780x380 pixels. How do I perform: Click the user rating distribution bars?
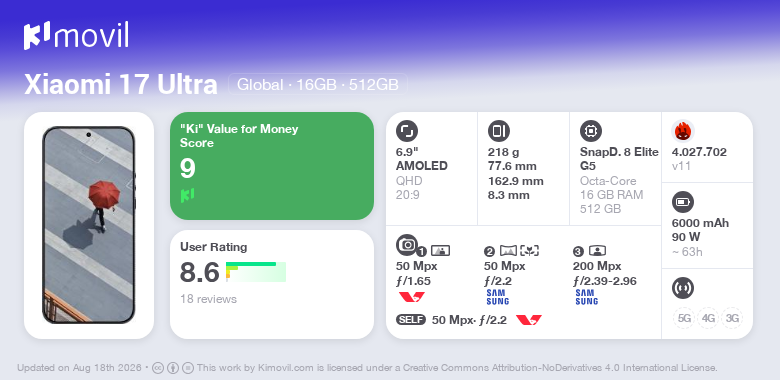(256, 272)
